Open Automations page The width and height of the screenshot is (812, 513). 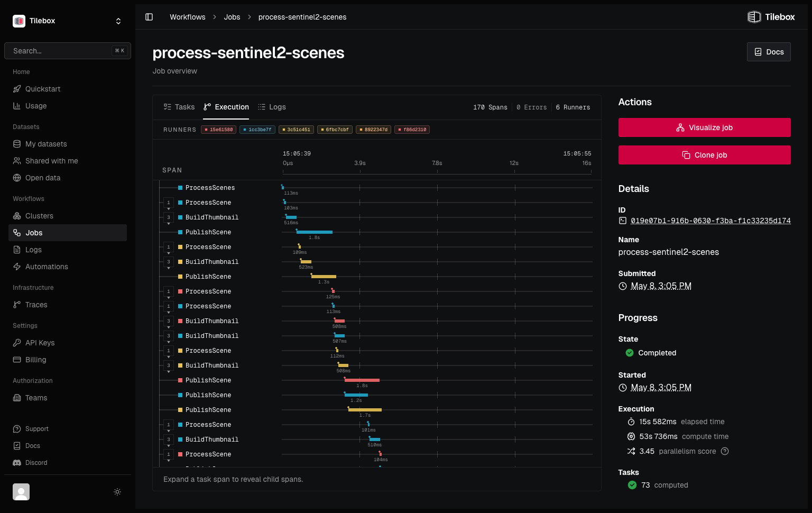click(68, 267)
